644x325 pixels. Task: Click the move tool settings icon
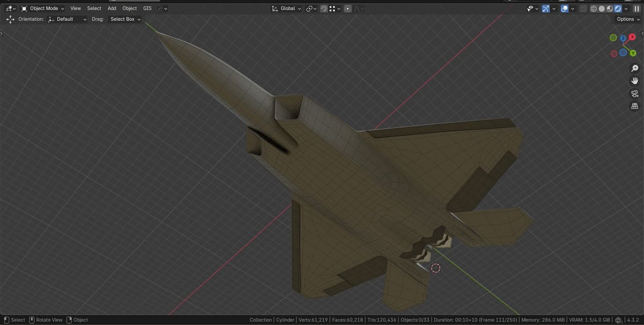[10, 19]
